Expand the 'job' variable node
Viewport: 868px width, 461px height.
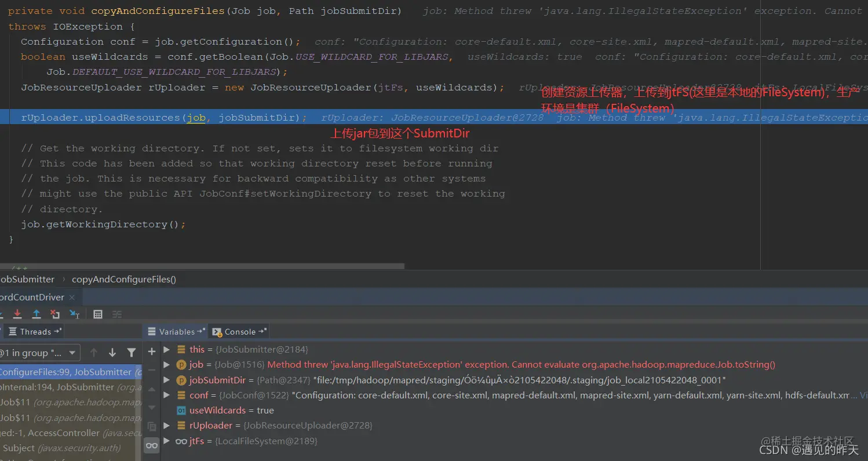(167, 365)
